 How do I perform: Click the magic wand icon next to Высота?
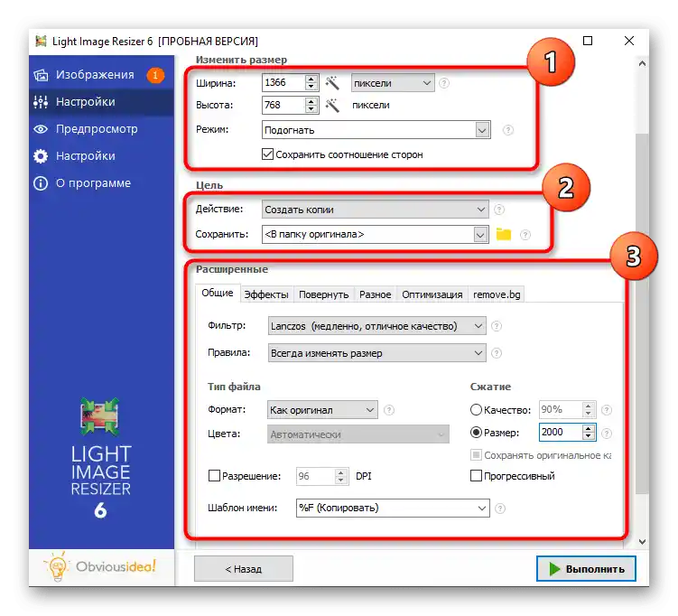pos(332,105)
